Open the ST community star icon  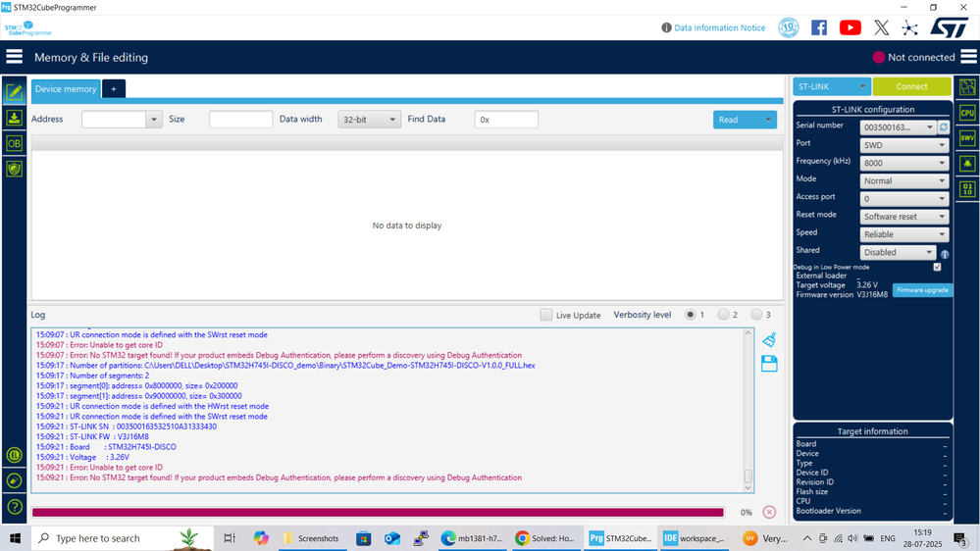click(x=910, y=27)
